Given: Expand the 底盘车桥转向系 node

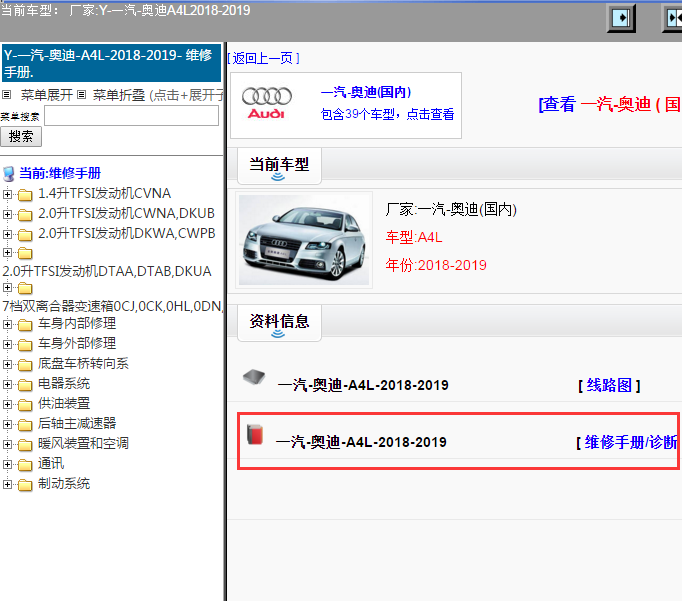Looking at the screenshot, I should 7,364.
